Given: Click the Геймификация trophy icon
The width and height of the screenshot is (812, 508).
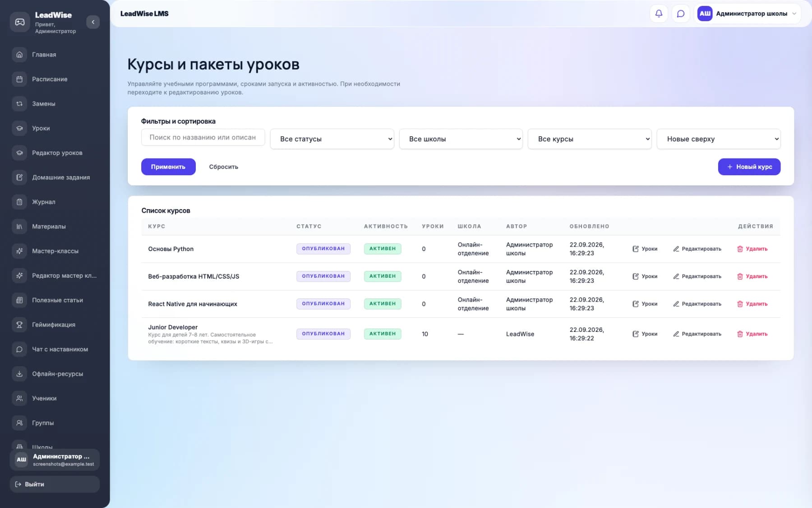Looking at the screenshot, I should point(19,325).
